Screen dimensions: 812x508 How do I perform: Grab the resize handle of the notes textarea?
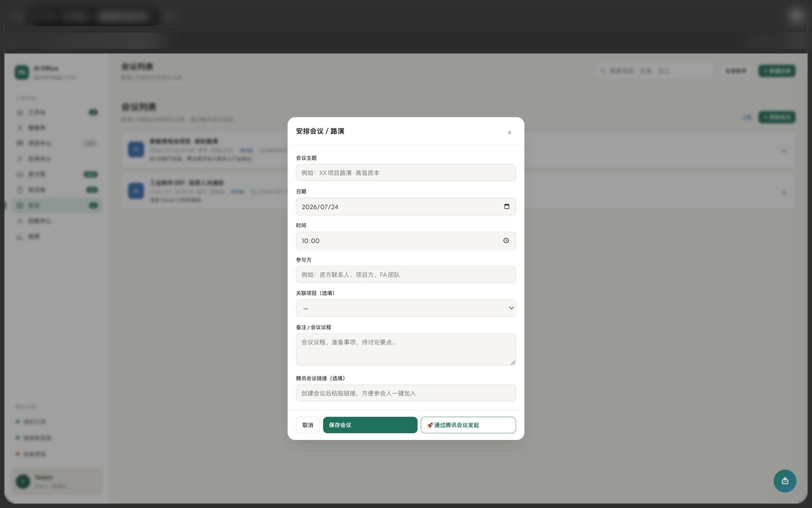tap(513, 362)
